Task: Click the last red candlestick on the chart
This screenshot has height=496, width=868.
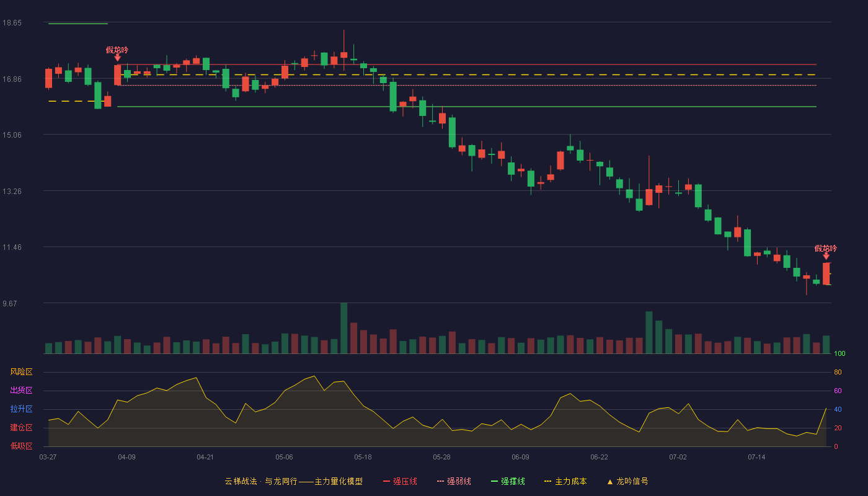Action: (826, 274)
